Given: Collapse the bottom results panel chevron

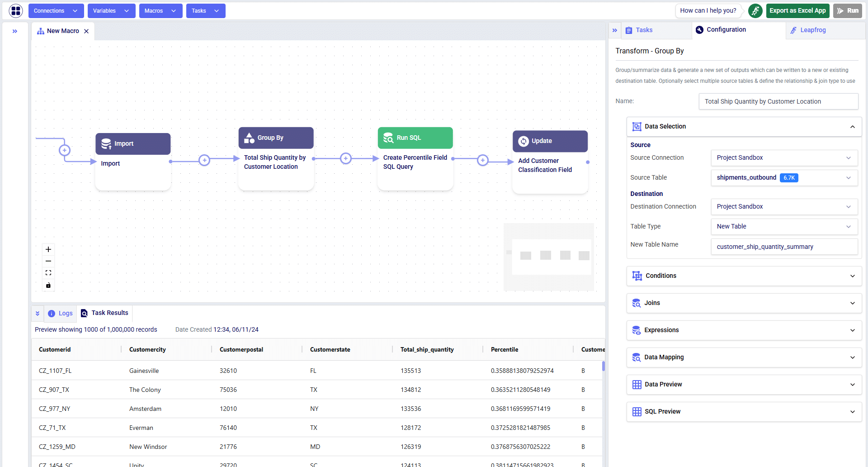Looking at the screenshot, I should pos(38,313).
